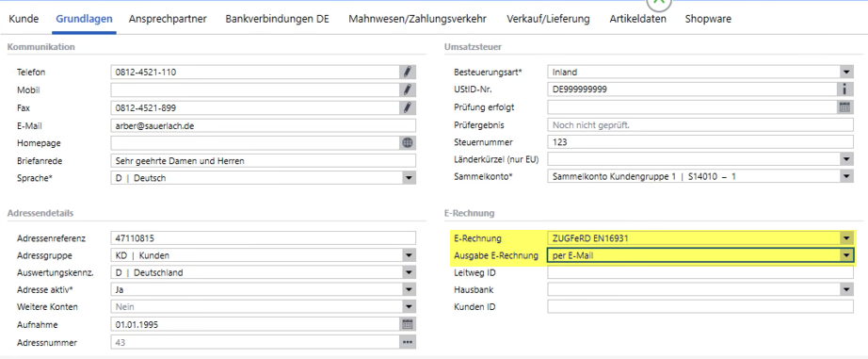Screen dimensions: 868x359
Task: Open the Mahnwesen/Zahlungsverkehr tab
Action: pyautogui.click(x=418, y=19)
